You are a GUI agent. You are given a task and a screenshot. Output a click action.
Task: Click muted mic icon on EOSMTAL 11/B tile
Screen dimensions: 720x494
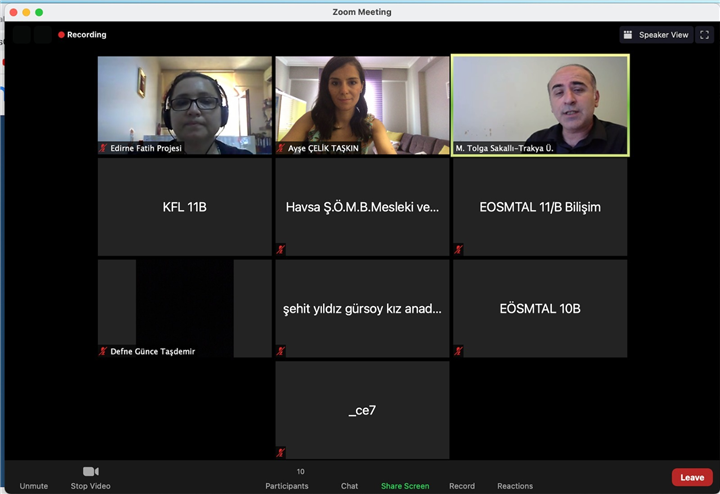click(458, 249)
